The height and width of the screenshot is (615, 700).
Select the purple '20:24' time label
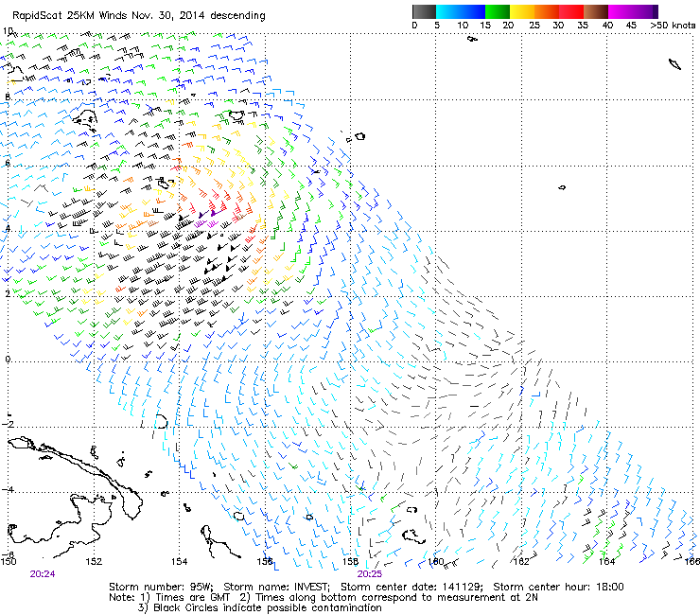pos(43,574)
